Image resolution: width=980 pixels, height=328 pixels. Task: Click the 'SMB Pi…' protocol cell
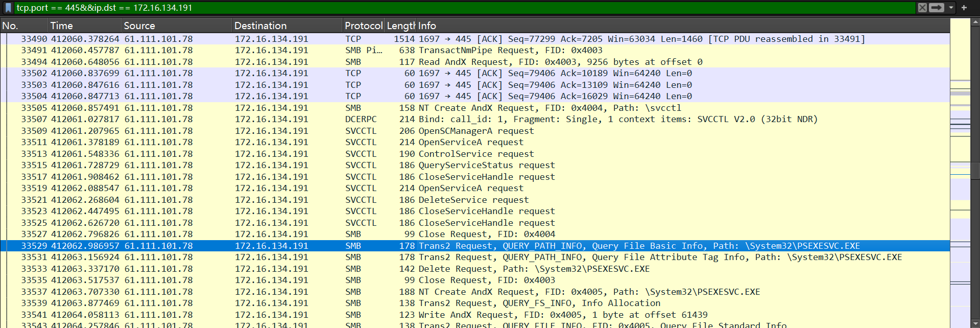click(x=363, y=50)
